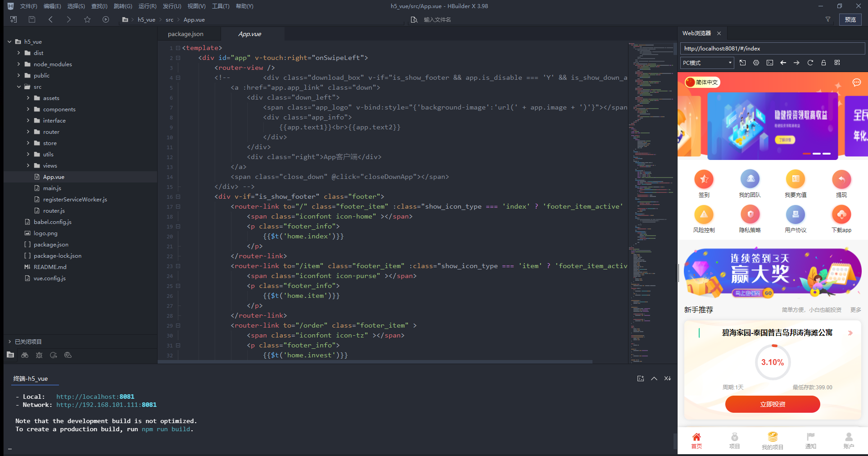
Task: Click the 签到 sign-in icon
Action: point(704,179)
